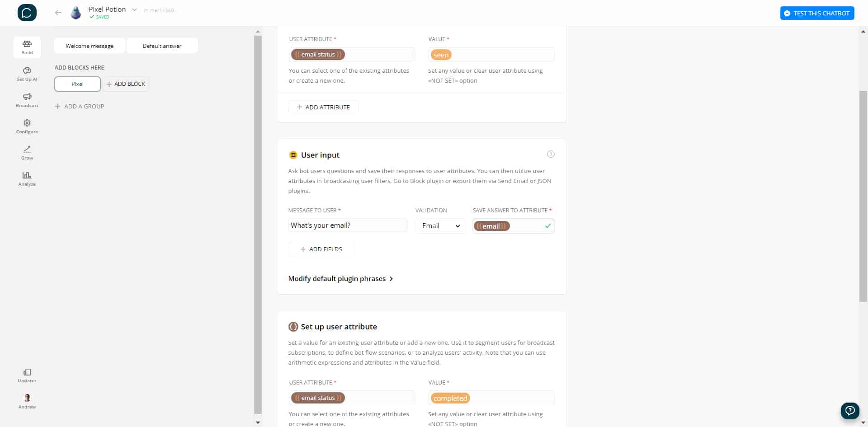Screen dimensions: 868x427
Task: Select the Default answer block
Action: [162, 46]
